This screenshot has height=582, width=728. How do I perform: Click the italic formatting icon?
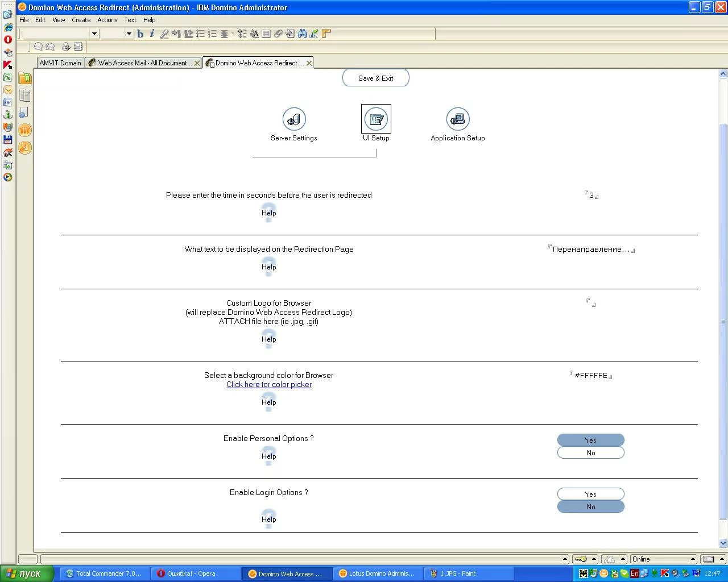[152, 34]
